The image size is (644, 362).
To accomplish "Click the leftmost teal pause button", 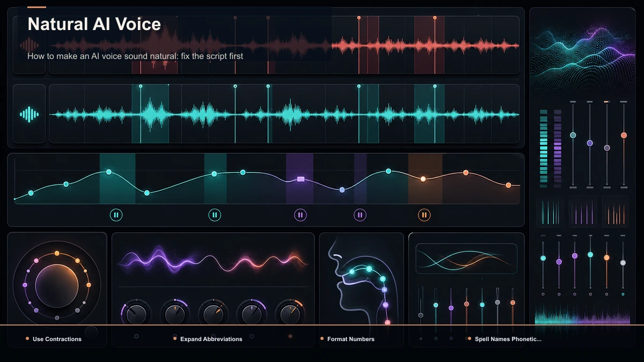I will coord(116,215).
